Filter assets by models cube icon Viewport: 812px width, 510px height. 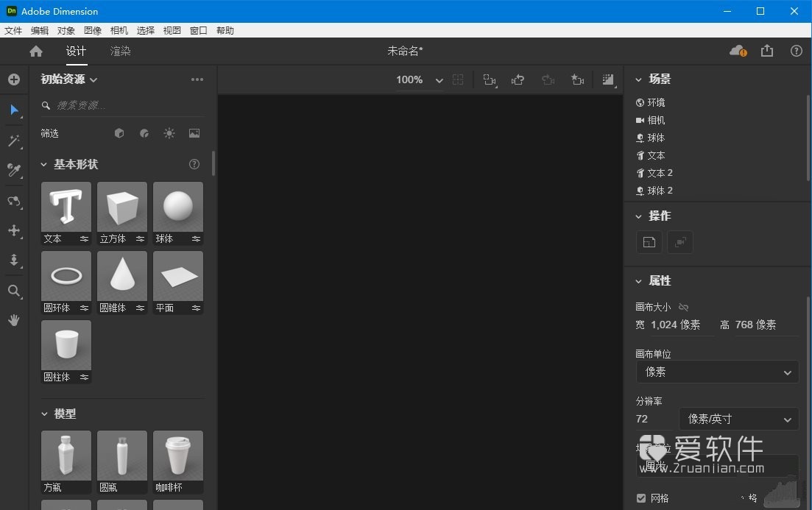(119, 134)
